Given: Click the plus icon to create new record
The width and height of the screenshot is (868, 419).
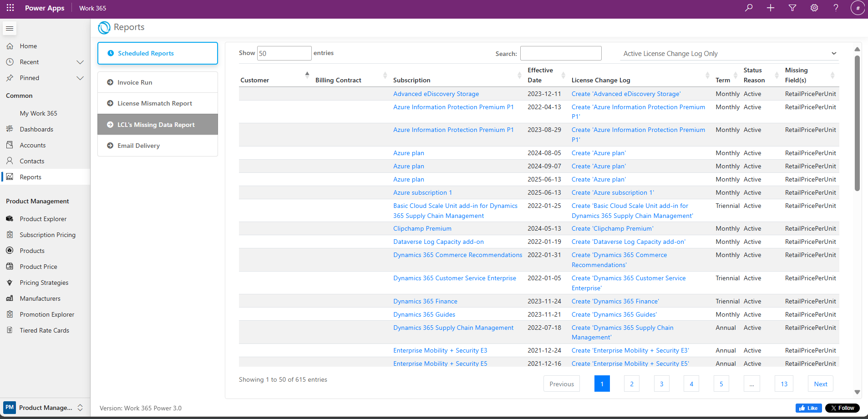Looking at the screenshot, I should tap(771, 8).
